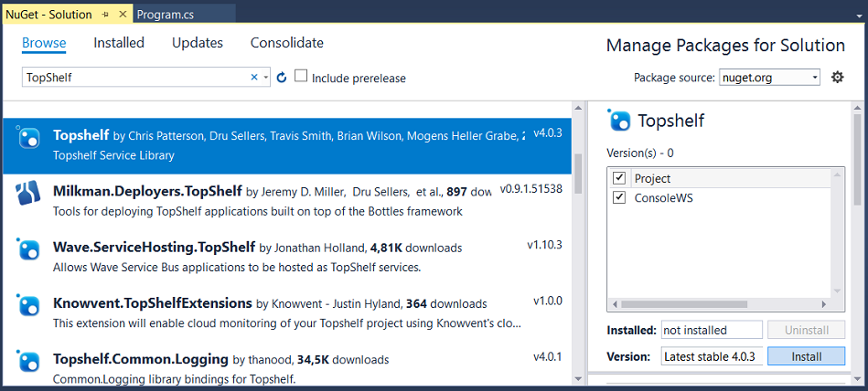Click the package list vertical scrollbar thumb

pyautogui.click(x=578, y=173)
